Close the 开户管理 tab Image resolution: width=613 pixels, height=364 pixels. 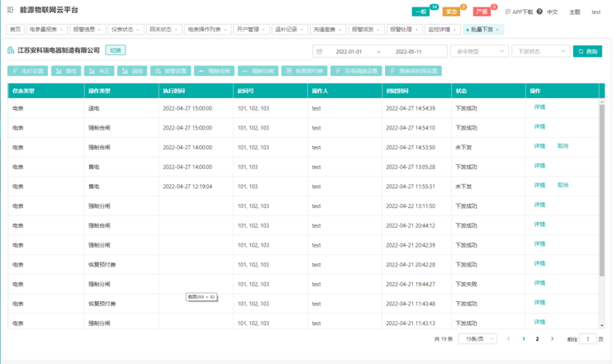(264, 30)
